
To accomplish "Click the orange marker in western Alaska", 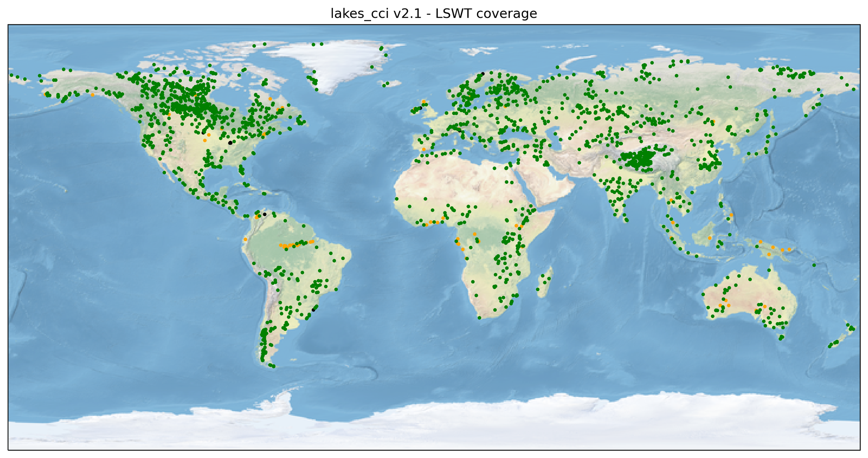I will point(92,95).
